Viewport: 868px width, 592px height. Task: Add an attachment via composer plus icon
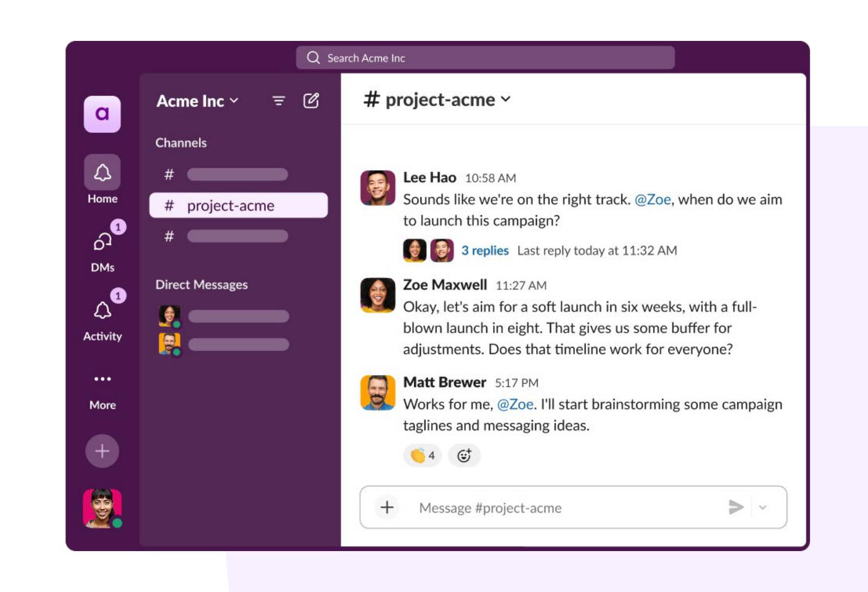click(x=386, y=507)
